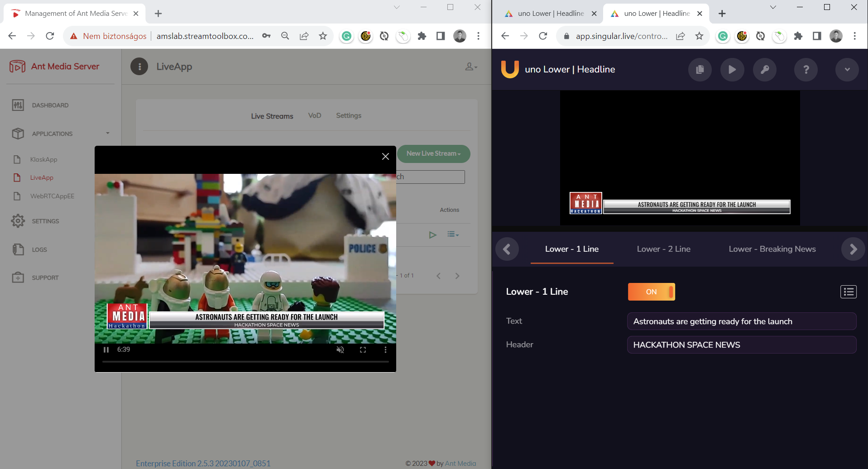This screenshot has width=868, height=469.
Task: Open the VoD tab
Action: click(314, 116)
